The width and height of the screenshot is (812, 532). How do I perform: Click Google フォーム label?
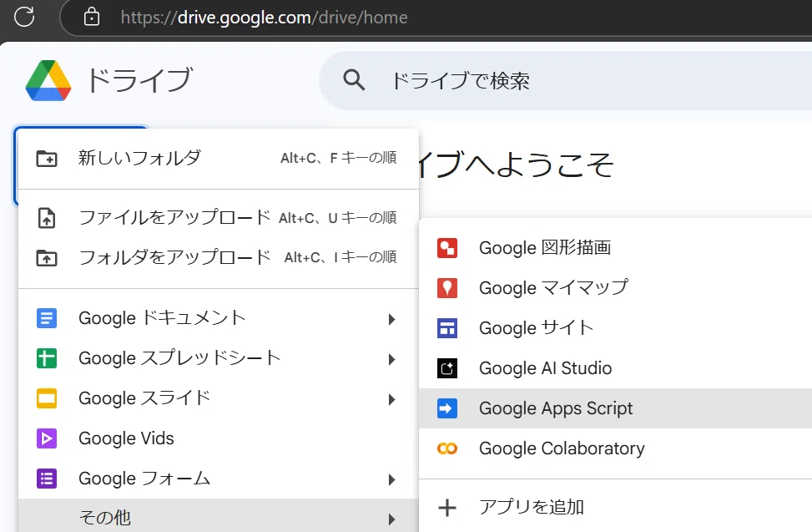[144, 478]
